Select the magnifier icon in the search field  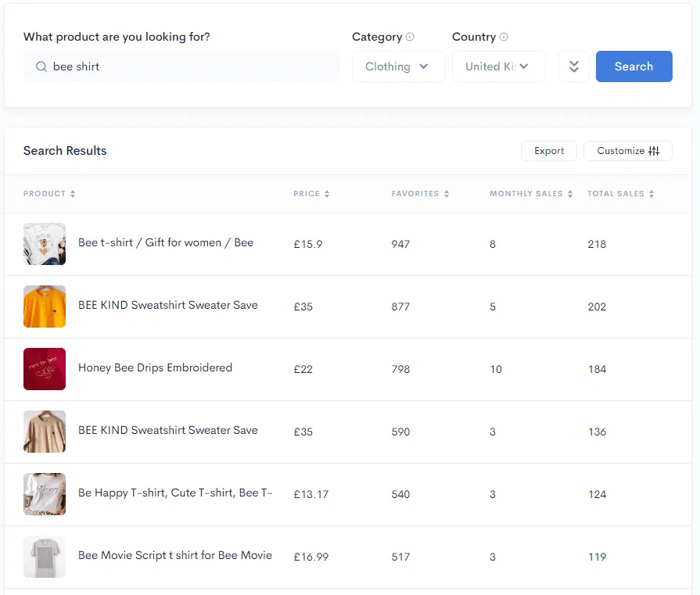coord(41,66)
